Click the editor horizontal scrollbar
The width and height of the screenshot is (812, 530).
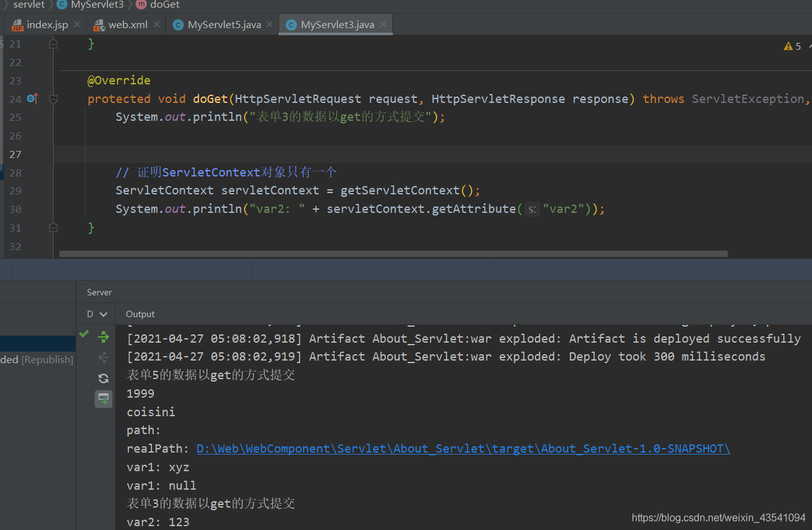394,254
